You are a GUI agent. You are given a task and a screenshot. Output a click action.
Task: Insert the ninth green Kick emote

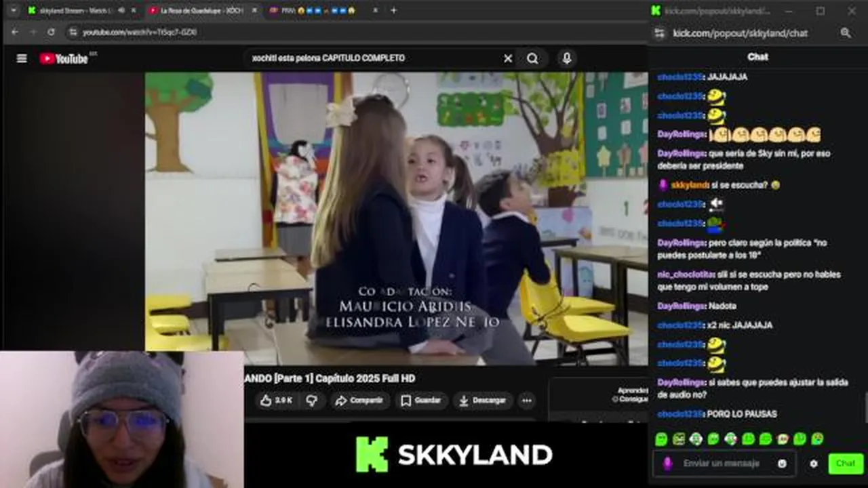pos(800,439)
